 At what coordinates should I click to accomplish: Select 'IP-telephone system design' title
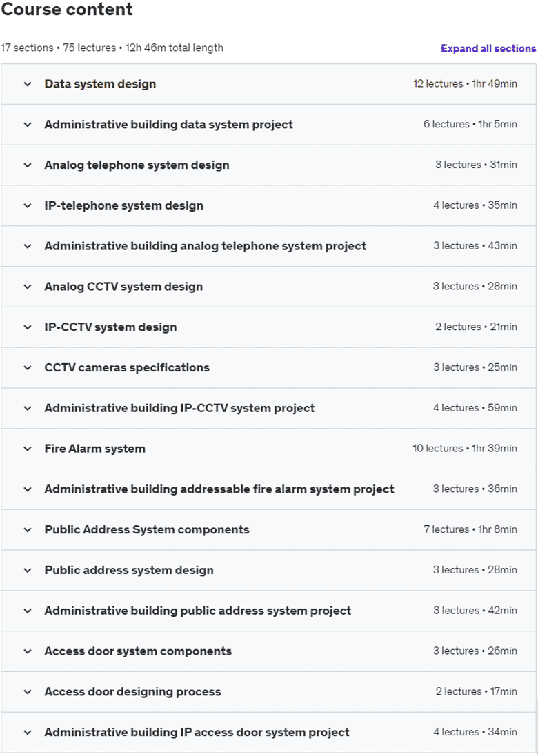click(x=123, y=205)
